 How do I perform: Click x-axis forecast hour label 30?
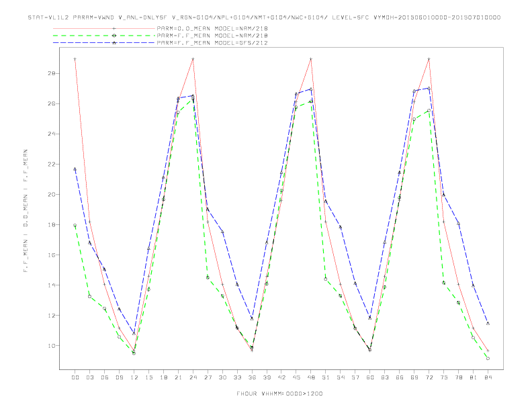coord(222,377)
